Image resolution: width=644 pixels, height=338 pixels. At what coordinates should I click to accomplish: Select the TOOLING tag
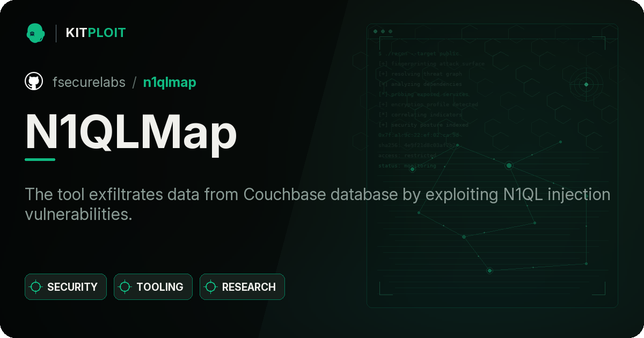[153, 287]
